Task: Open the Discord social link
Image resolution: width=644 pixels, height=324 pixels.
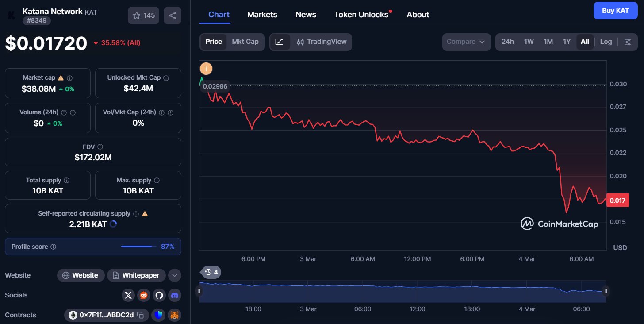Action: point(175,295)
